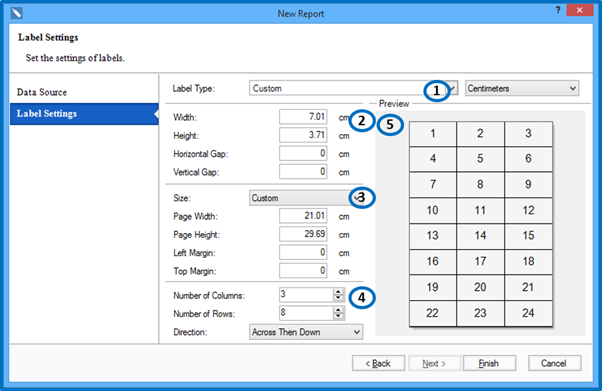Click the Page Width field
Viewport: 602px width, 391px height.
[x=303, y=216]
